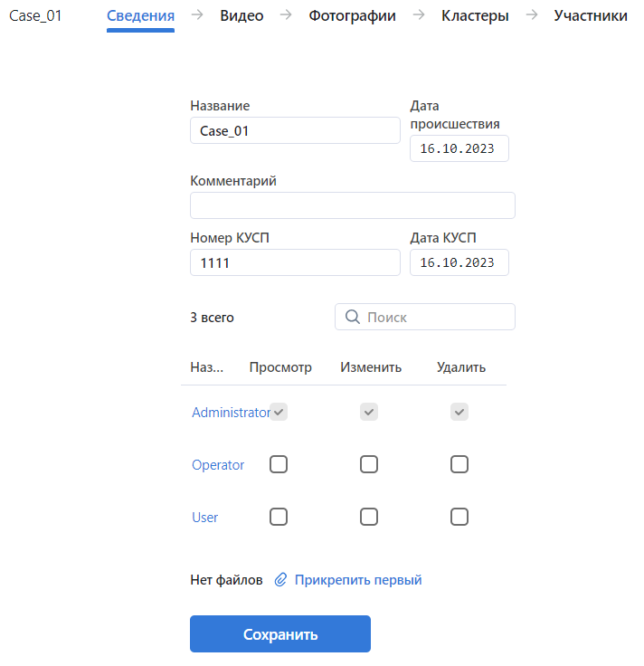Click arrow between Кластеры and Участники
Viewport: 644px width, 666px height.
tap(532, 15)
